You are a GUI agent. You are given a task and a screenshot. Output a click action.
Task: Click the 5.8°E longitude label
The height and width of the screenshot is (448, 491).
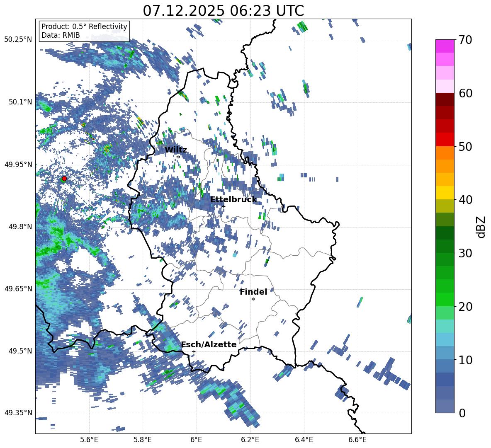143,440
